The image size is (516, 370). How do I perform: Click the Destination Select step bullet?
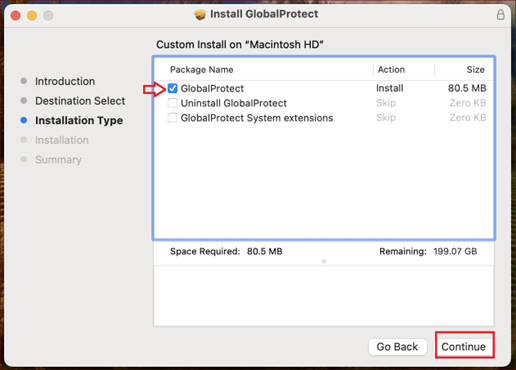click(24, 101)
